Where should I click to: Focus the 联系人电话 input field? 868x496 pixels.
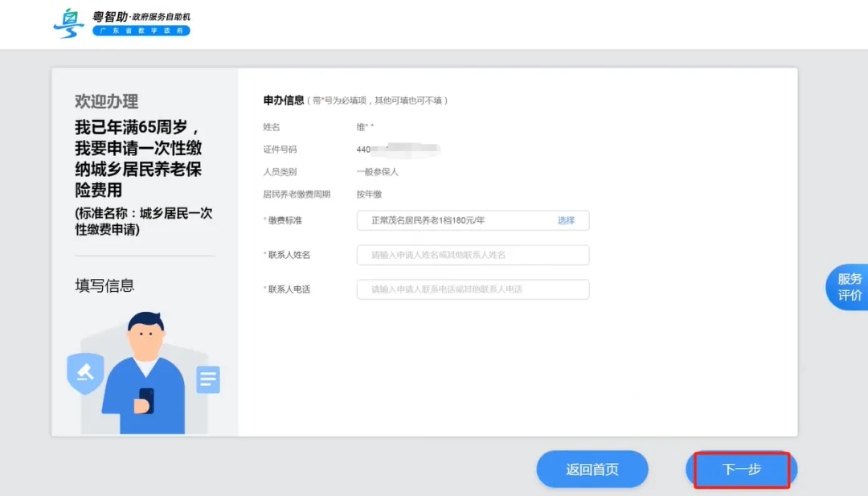[473, 289]
